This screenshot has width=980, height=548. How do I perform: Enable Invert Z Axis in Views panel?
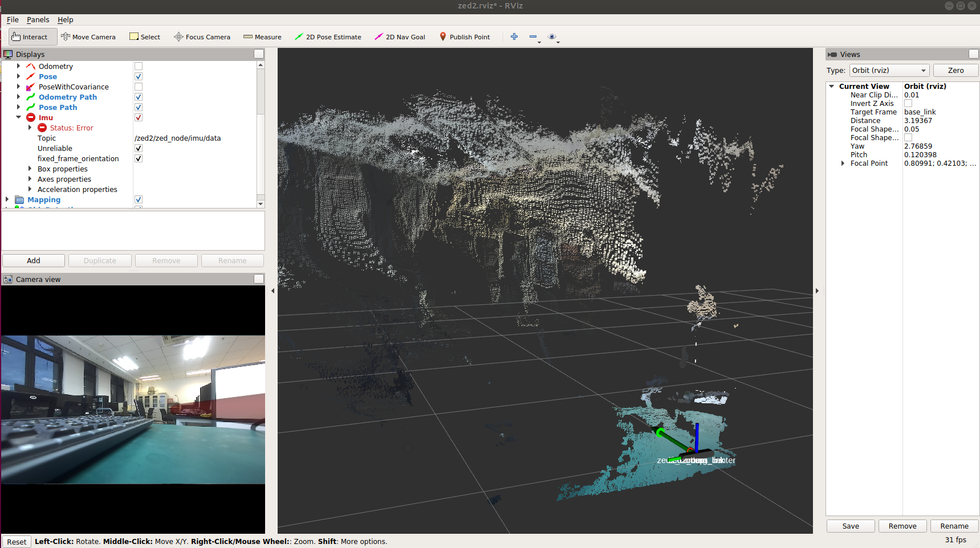click(908, 103)
